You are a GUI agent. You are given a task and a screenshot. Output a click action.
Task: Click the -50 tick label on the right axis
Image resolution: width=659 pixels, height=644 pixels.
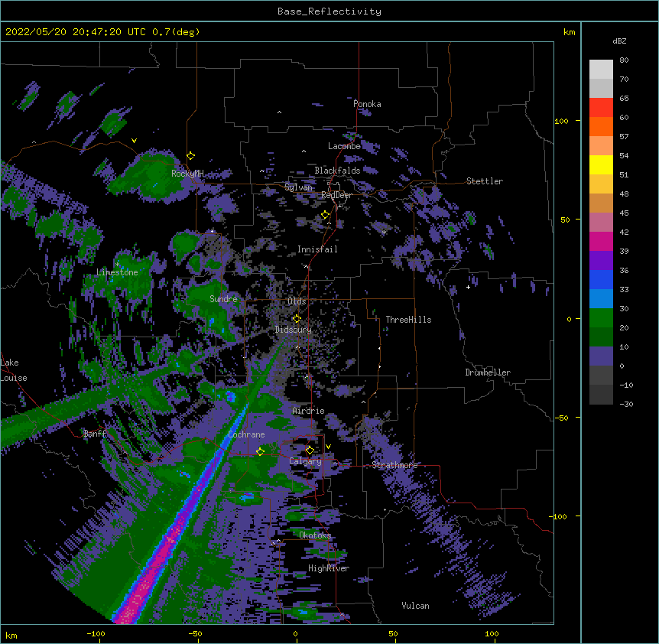tap(561, 418)
